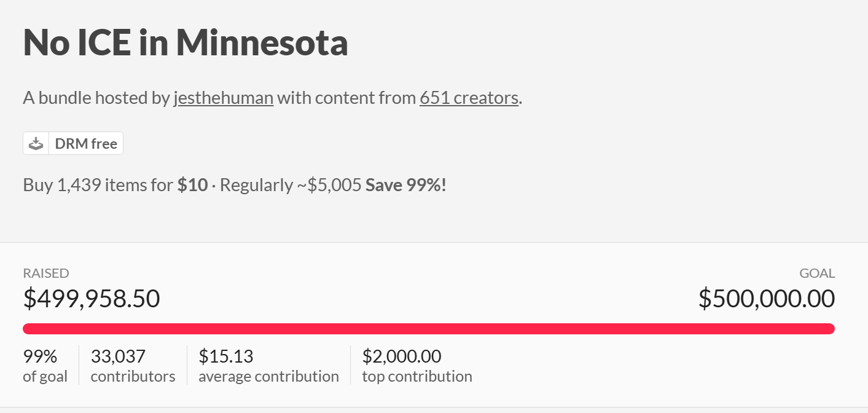Open the 651 creators list link
Viewport: 868px width, 413px height.
469,98
